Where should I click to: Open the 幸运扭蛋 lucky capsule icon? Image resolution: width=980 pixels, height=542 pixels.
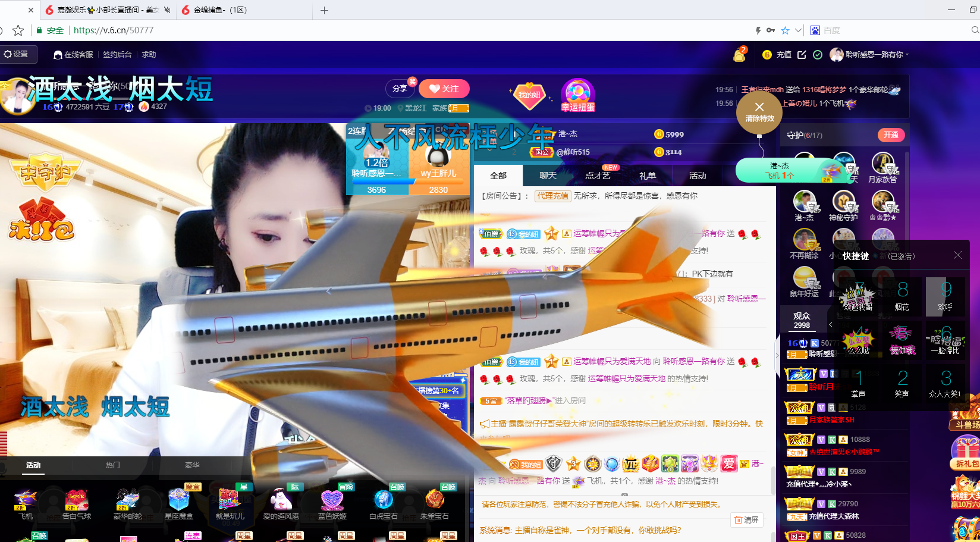(577, 95)
